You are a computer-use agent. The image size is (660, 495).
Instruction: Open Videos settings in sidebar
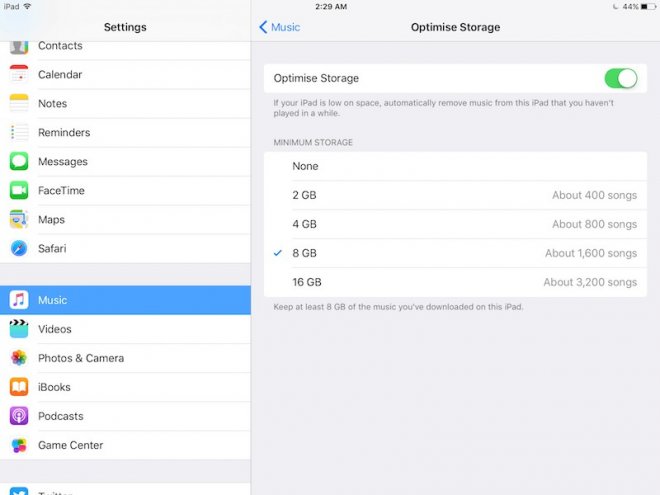[x=125, y=329]
